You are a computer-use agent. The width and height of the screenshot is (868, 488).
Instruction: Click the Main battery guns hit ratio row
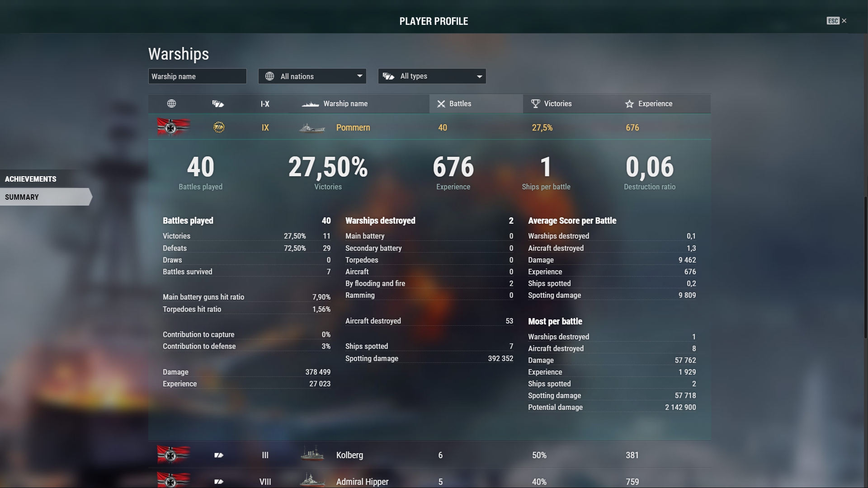pos(246,297)
